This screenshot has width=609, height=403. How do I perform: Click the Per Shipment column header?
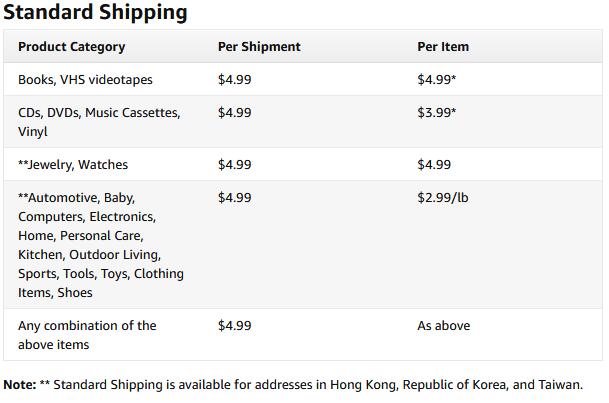point(259,47)
